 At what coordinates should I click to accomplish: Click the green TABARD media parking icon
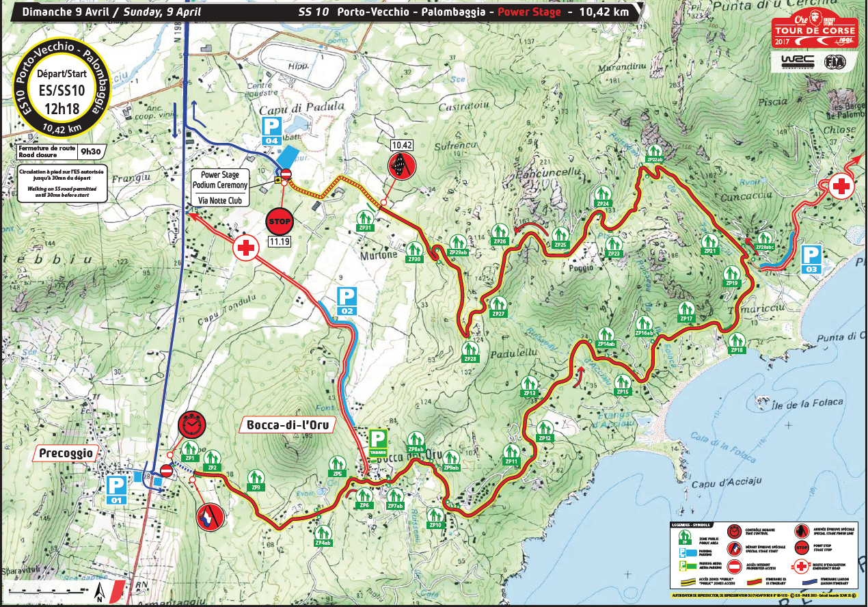(x=378, y=442)
